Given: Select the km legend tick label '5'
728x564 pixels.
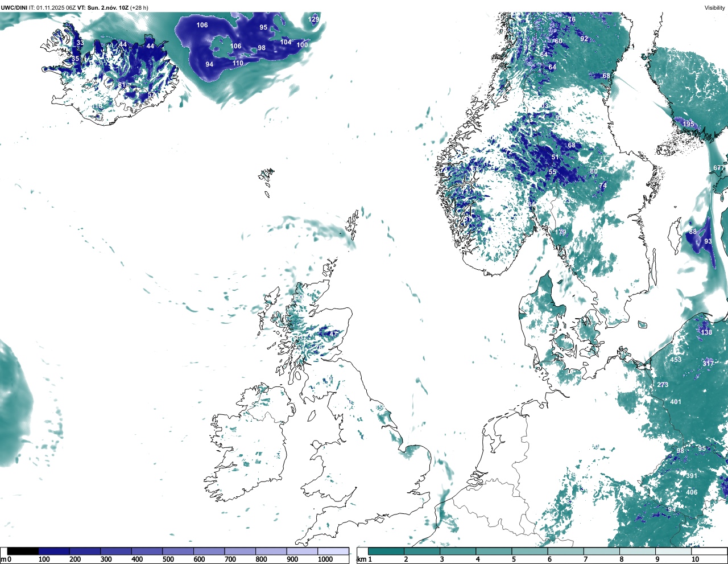Looking at the screenshot, I should 513,559.
